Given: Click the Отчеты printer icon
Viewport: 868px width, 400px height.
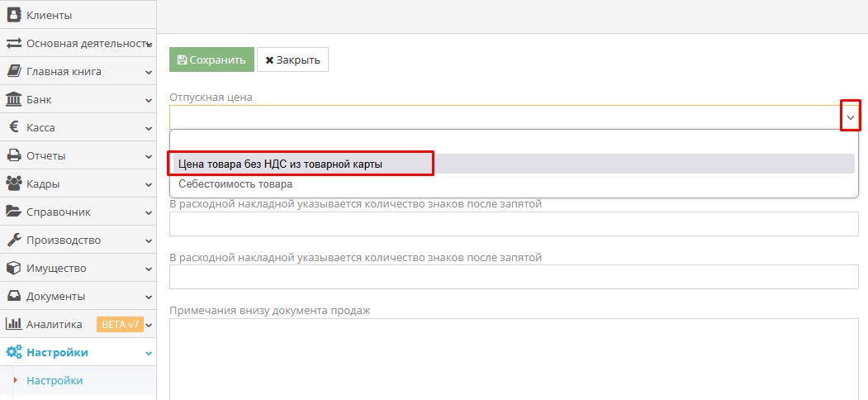Looking at the screenshot, I should (14, 155).
